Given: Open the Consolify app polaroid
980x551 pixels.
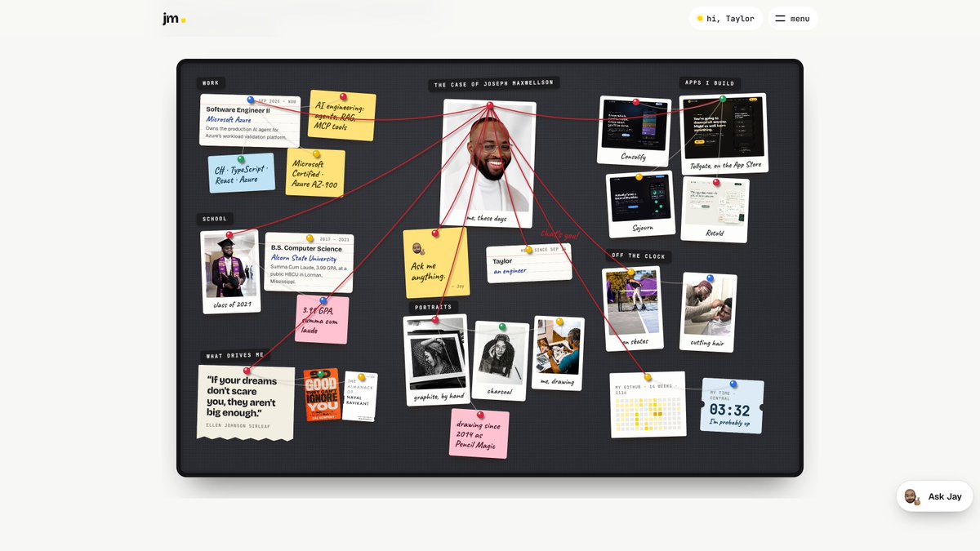Looking at the screenshot, I should [634, 131].
